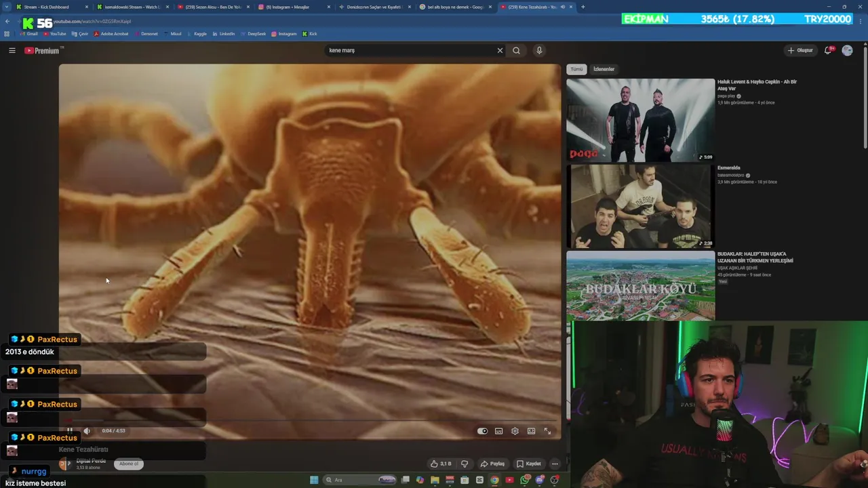The image size is (868, 488).
Task: Open the more actions ellipsis under video
Action: (x=555, y=464)
